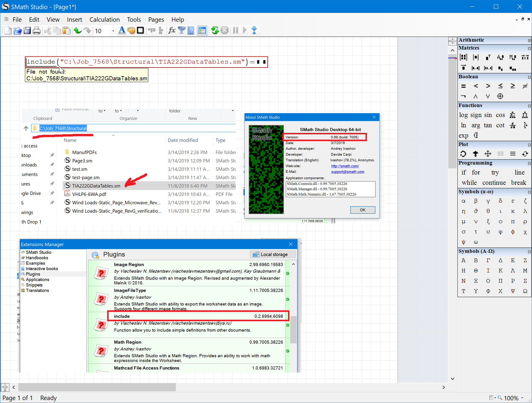Click the worksheet horizontal scrollbar thumb
The width and height of the screenshot is (532, 403).
tap(97, 387)
